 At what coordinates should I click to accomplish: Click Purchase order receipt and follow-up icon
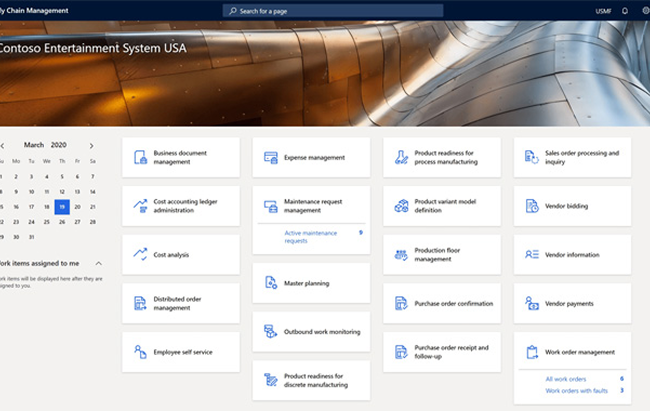(401, 352)
